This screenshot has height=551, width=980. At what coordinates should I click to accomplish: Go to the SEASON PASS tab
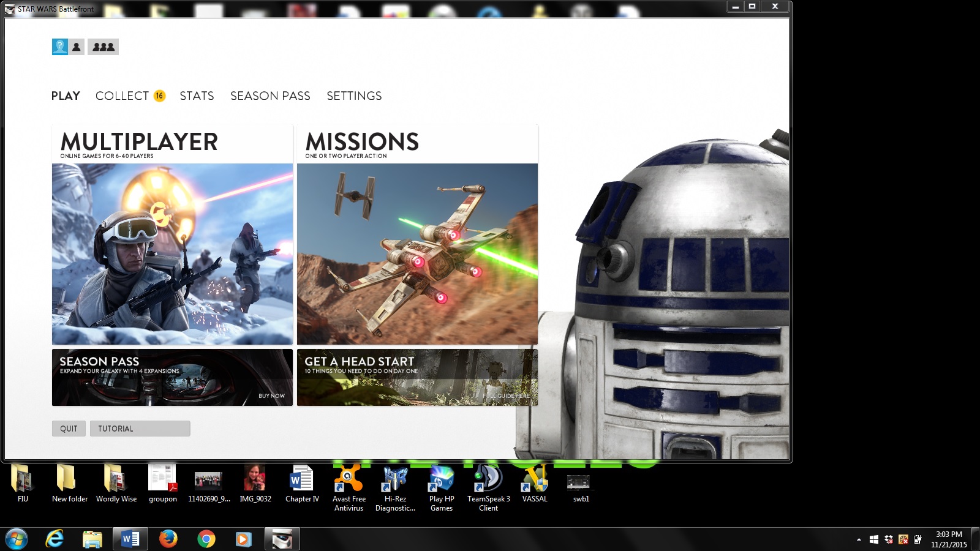(x=270, y=96)
